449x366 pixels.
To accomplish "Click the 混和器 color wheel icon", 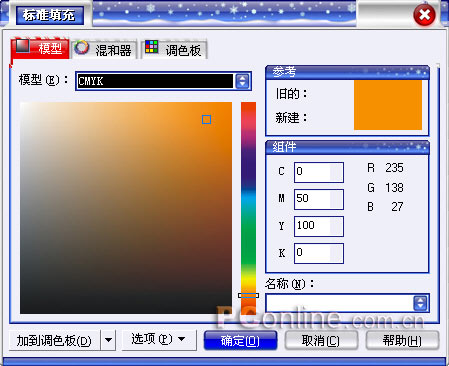I will pos(81,47).
